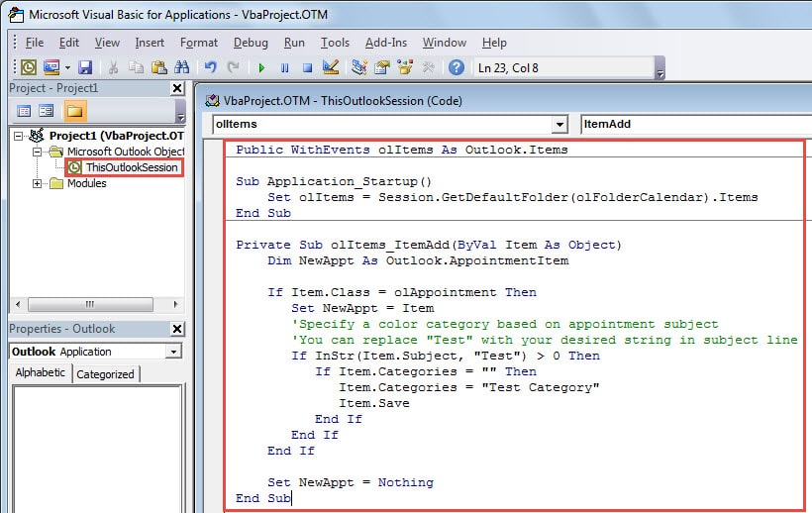
Task: Open the Help menu
Action: tap(494, 43)
